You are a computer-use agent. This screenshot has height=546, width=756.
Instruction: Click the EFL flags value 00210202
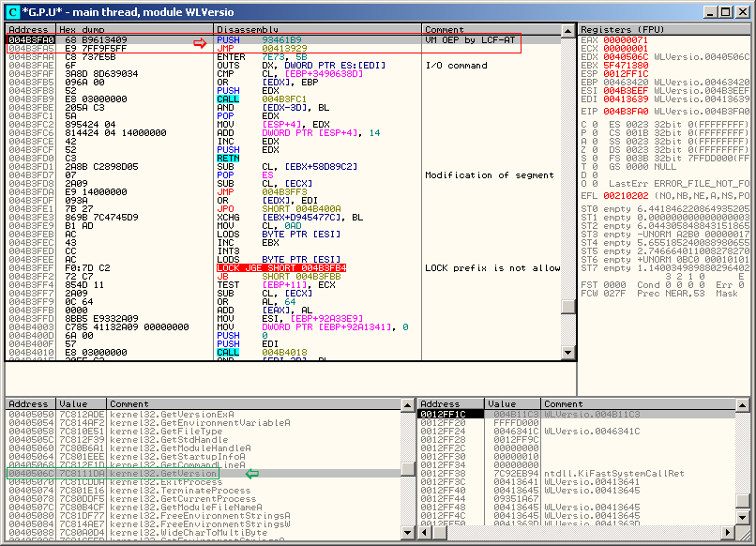click(626, 196)
